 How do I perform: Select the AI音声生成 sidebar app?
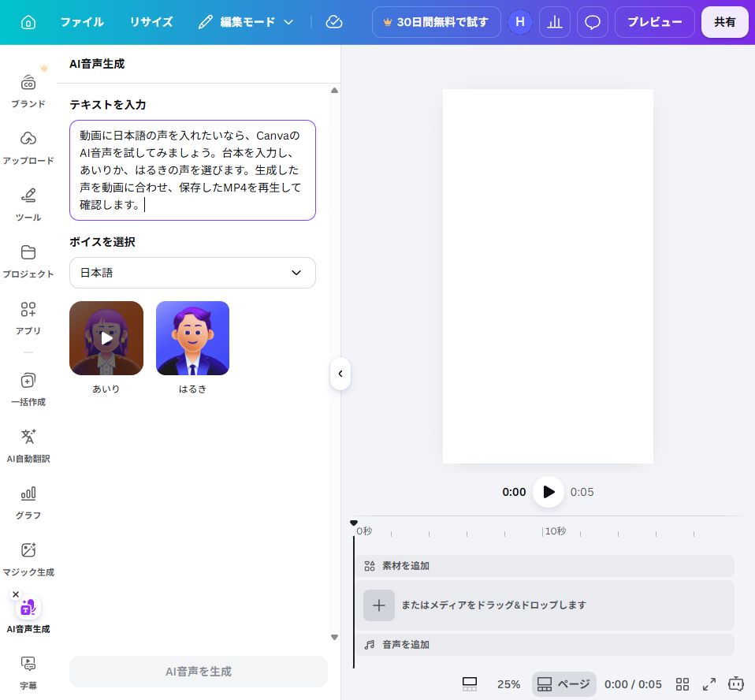coord(28,616)
